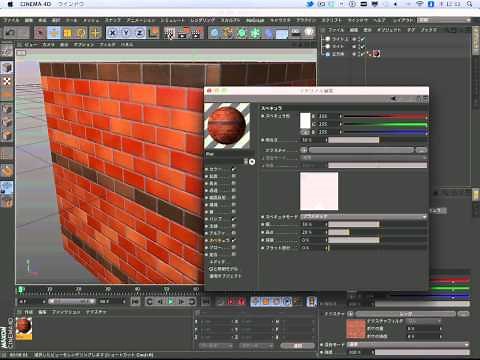Click the Model mode cube icon in left sidebar
The image size is (480, 360).
click(x=7, y=68)
